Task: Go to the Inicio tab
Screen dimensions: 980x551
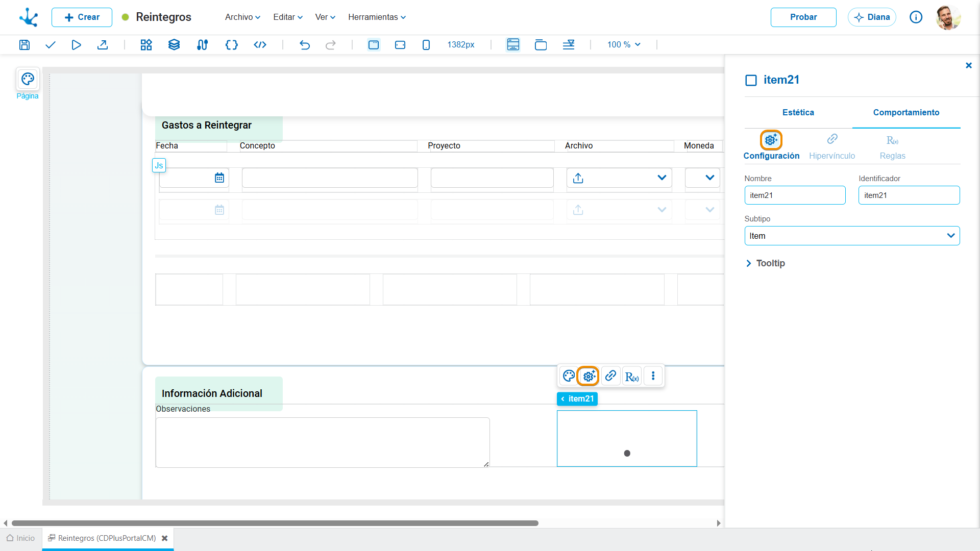Action: click(x=21, y=538)
